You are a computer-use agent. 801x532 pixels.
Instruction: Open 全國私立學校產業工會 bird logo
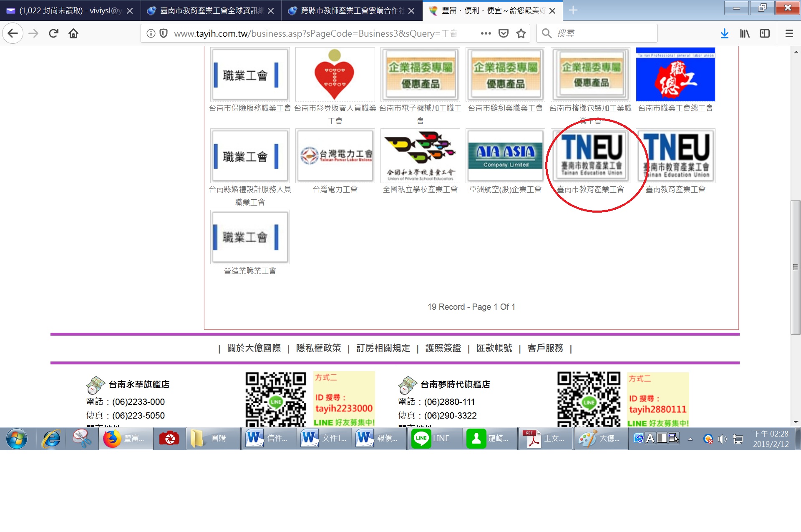point(420,156)
